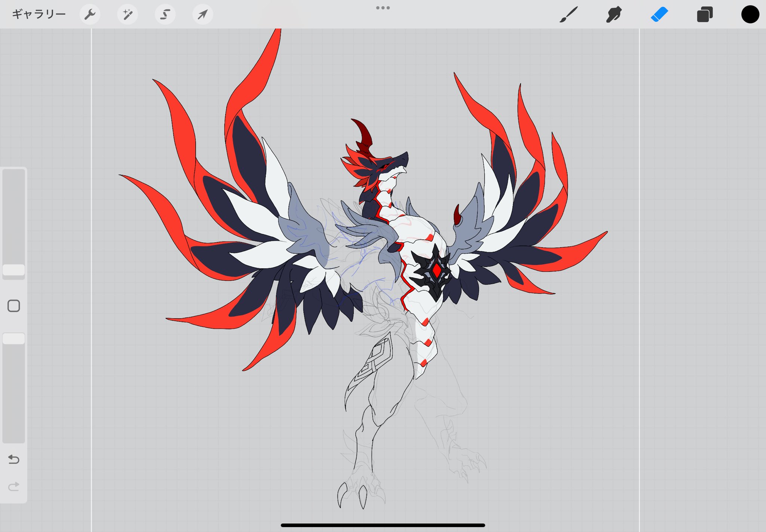Screen dimensions: 766x532
Task: Open the Layers panel
Action: point(705,14)
